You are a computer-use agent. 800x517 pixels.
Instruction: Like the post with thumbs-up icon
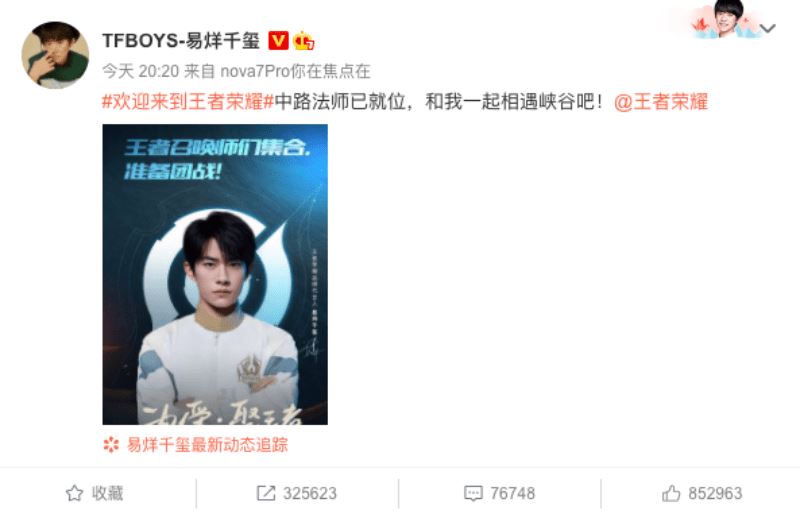tap(671, 493)
